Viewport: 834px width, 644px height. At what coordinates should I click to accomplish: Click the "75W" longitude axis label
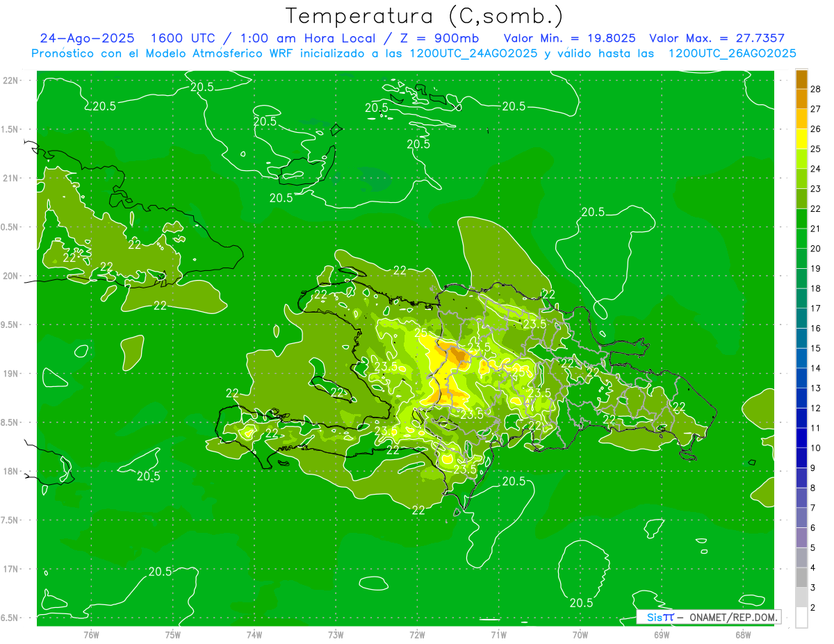click(x=172, y=634)
